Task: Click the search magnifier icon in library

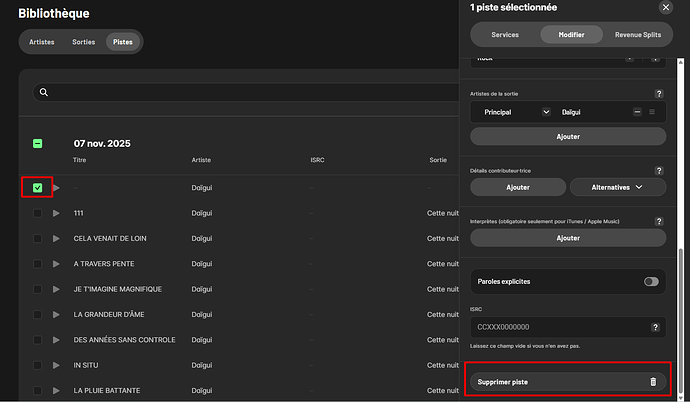Action: coord(43,92)
